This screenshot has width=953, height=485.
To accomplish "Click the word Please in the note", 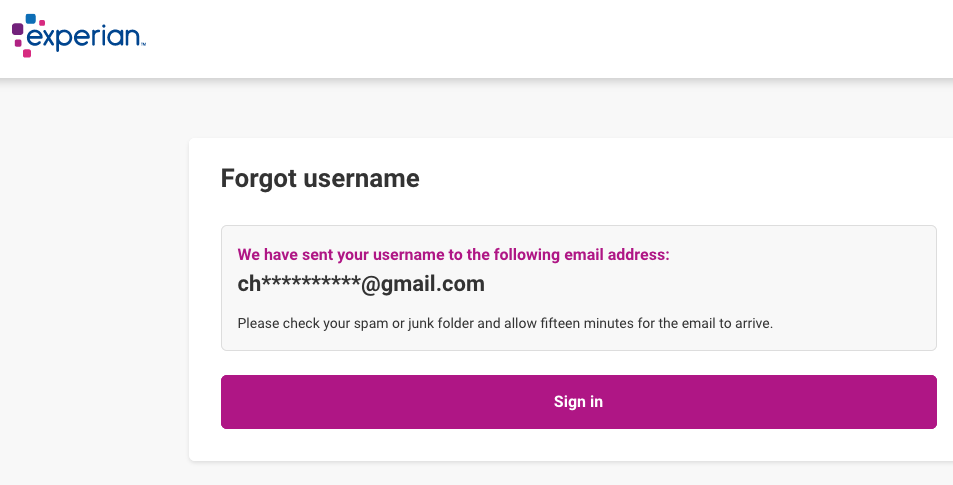I will 257,323.
